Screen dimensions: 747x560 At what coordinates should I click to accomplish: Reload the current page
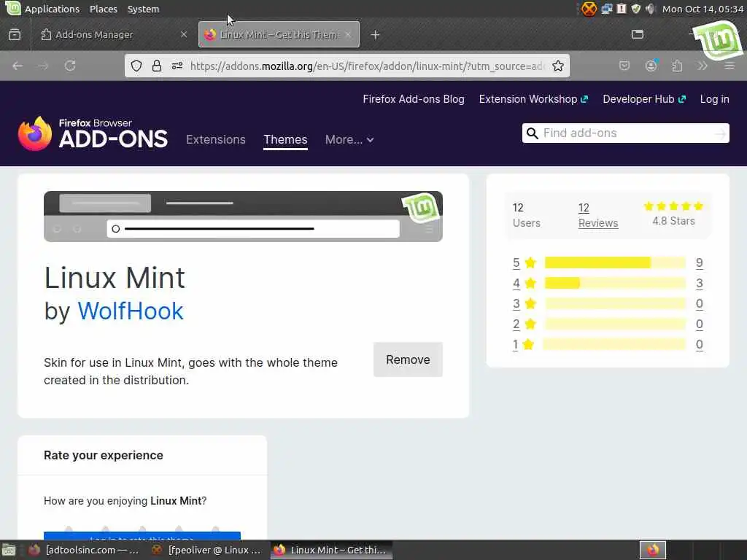click(x=70, y=66)
